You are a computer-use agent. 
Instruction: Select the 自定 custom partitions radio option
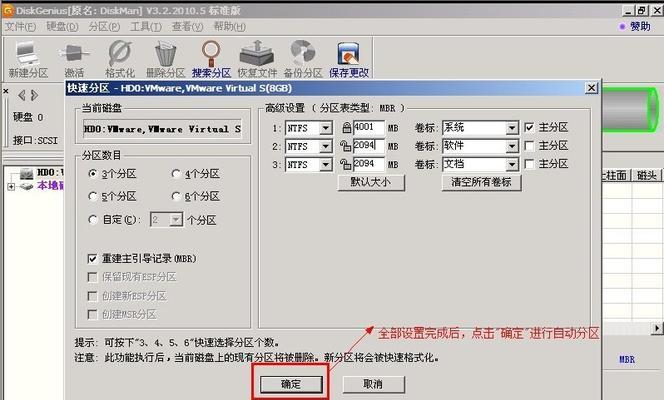coord(92,220)
